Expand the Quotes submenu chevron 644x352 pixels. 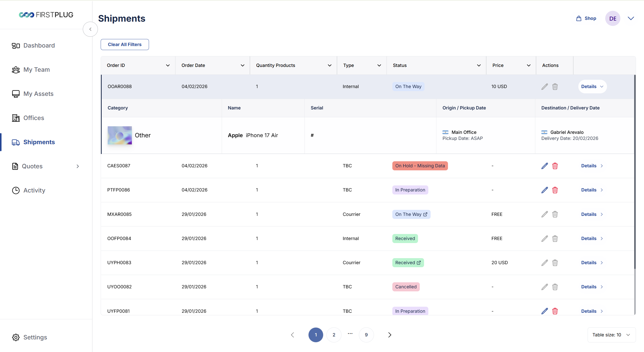click(x=78, y=166)
